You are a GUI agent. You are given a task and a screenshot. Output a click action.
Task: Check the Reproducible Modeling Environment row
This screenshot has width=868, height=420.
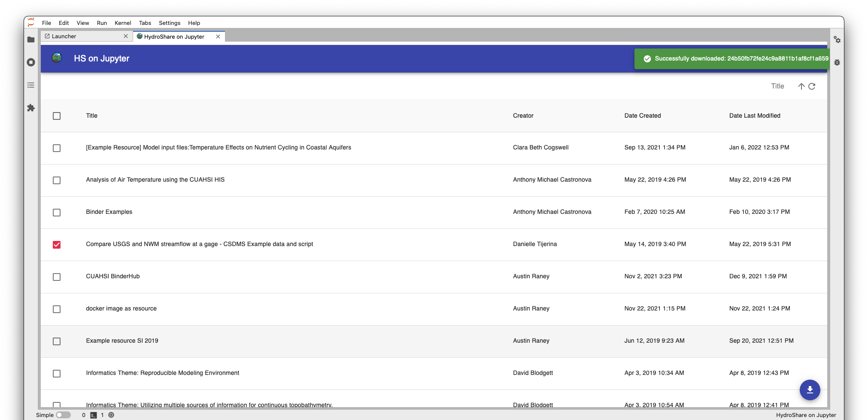[57, 374]
